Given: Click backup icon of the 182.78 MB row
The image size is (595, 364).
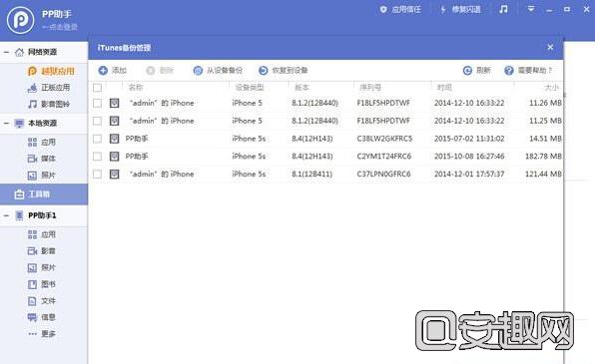Looking at the screenshot, I should (114, 157).
